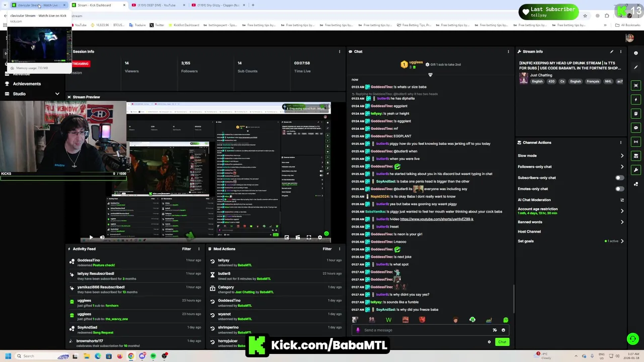Open AI Chat Moderation external link icon
The width and height of the screenshot is (644, 362).
pyautogui.click(x=622, y=200)
